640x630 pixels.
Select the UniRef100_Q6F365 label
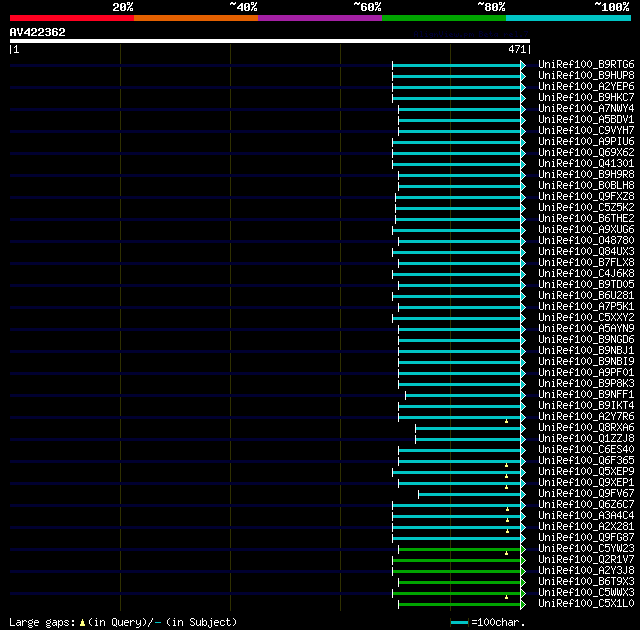586,461
